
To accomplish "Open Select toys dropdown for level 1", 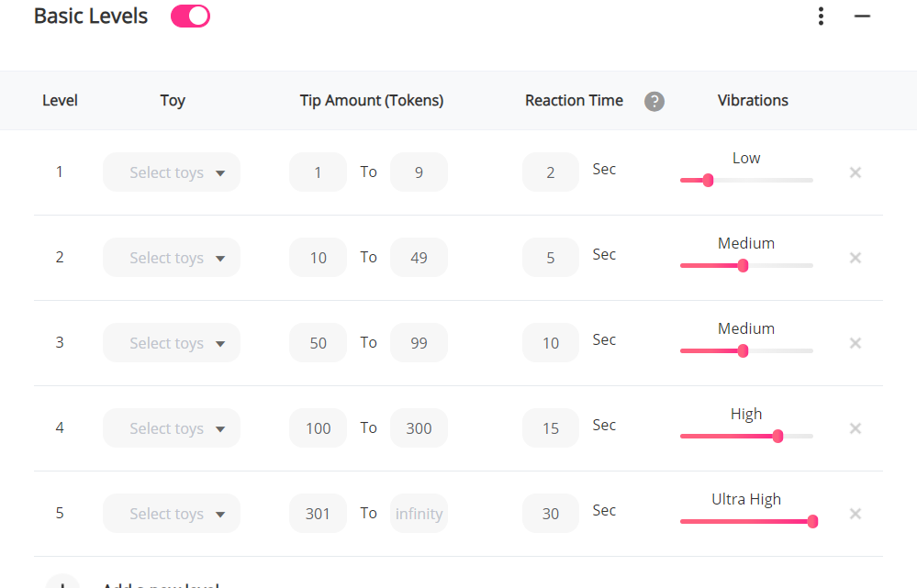I will [x=172, y=172].
